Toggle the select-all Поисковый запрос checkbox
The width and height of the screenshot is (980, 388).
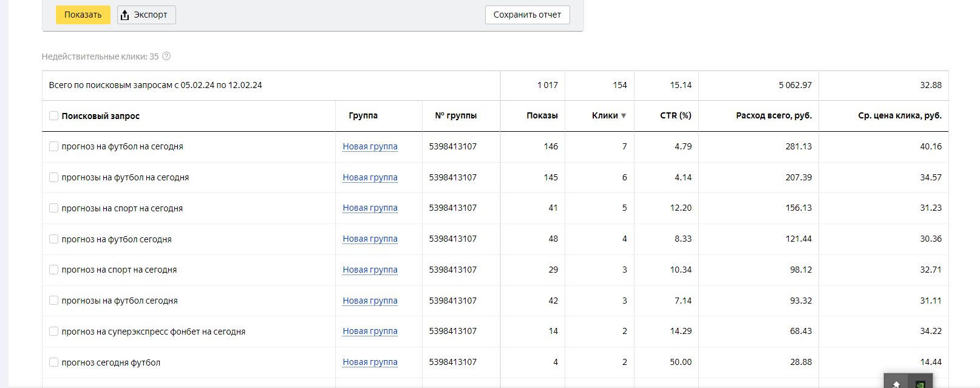click(x=53, y=116)
